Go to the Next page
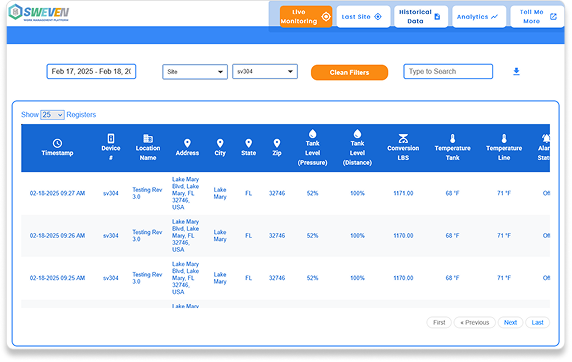 pyautogui.click(x=510, y=323)
